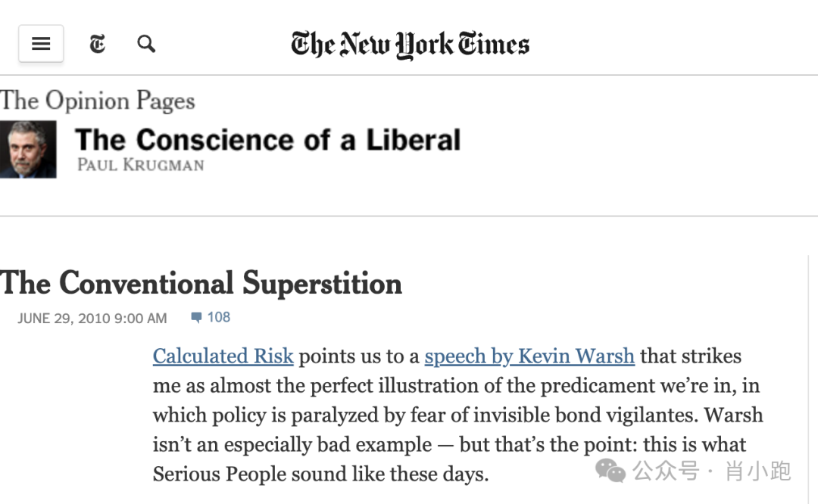
Task: Open search with the magnifier icon
Action: [x=146, y=44]
